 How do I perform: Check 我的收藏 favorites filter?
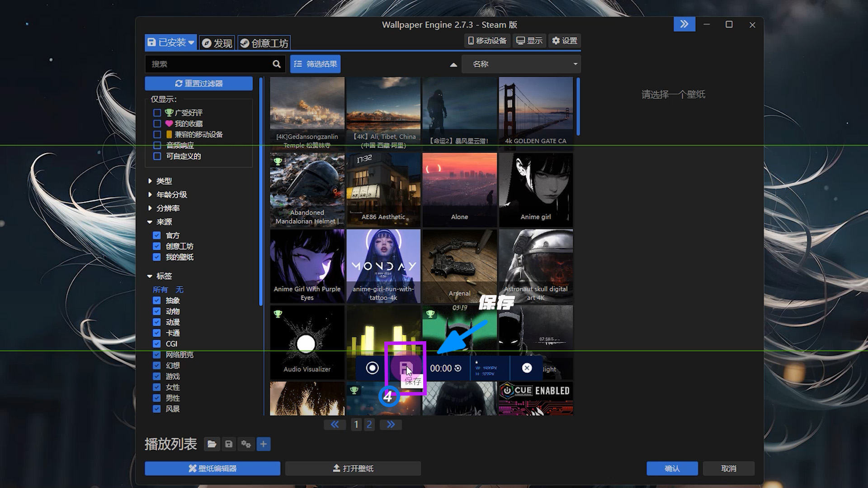coord(157,124)
